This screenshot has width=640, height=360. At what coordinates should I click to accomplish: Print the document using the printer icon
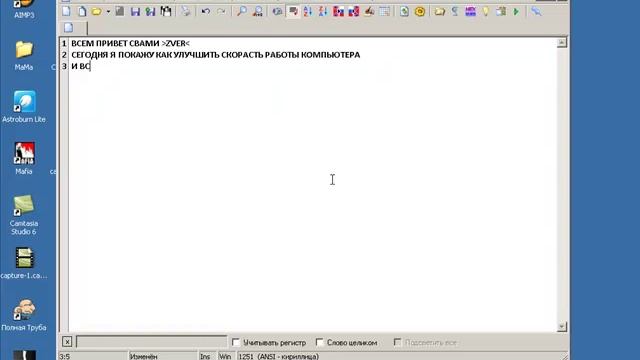point(186,11)
